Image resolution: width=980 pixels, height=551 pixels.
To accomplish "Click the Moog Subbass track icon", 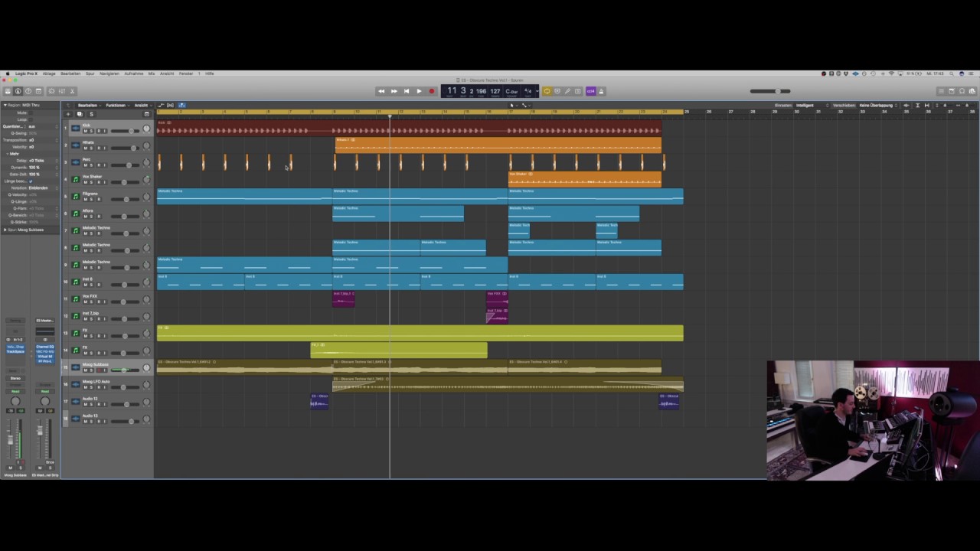I will point(76,367).
